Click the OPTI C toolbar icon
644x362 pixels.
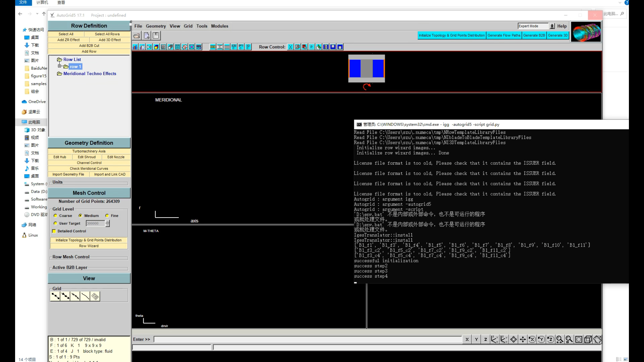[241, 47]
